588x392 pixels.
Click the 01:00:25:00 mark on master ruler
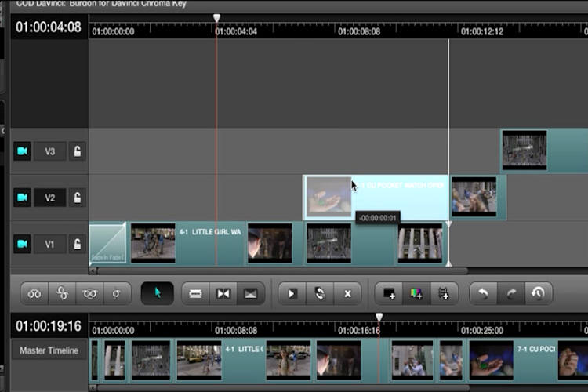[482, 331]
